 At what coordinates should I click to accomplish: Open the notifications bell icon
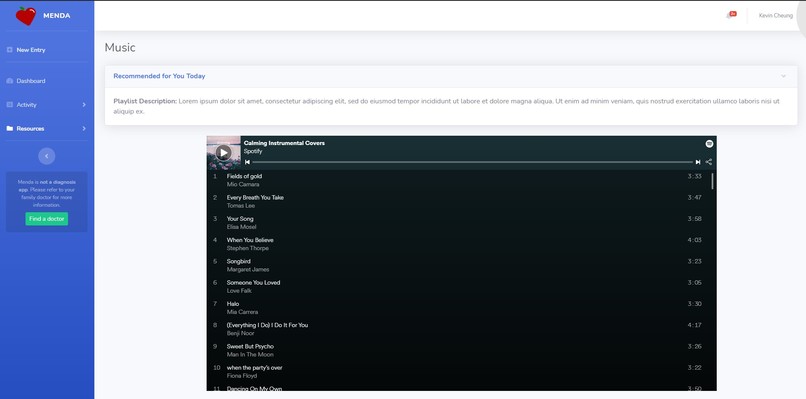[x=729, y=16]
